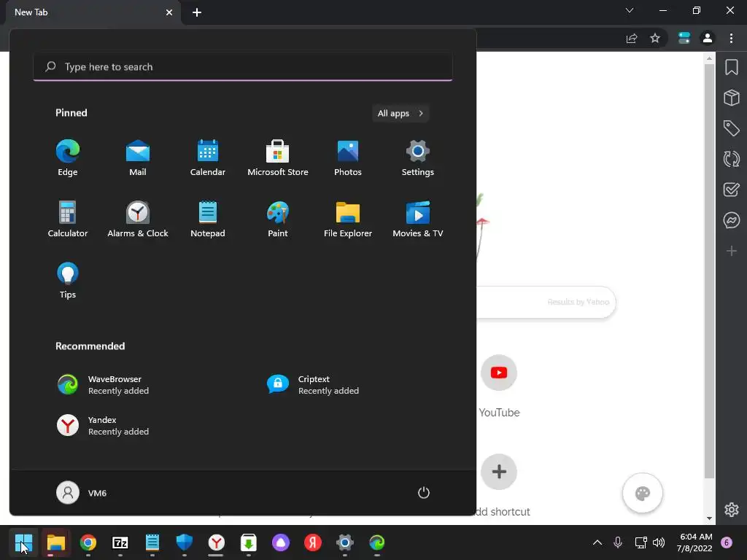Open notifications badge showing 6
The height and width of the screenshot is (560, 747).
pos(727,542)
